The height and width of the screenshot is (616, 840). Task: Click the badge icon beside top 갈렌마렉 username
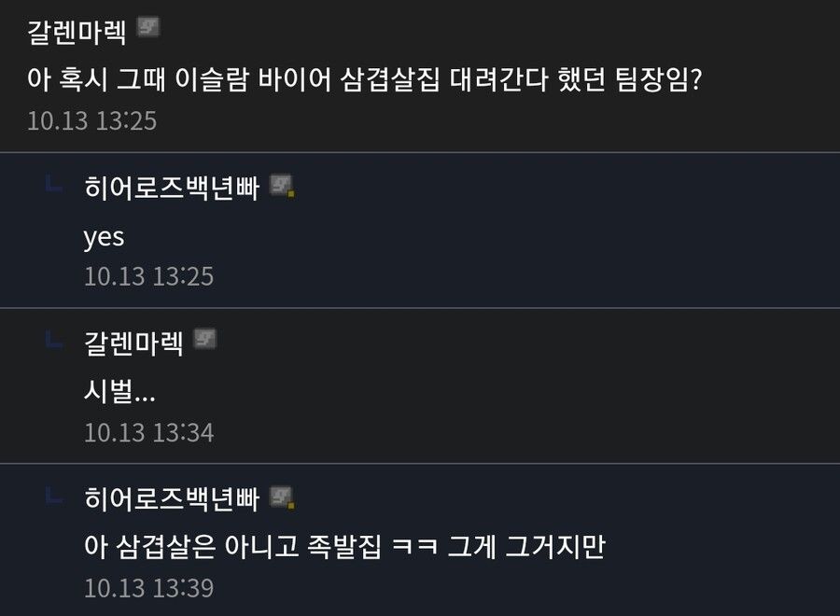(149, 28)
